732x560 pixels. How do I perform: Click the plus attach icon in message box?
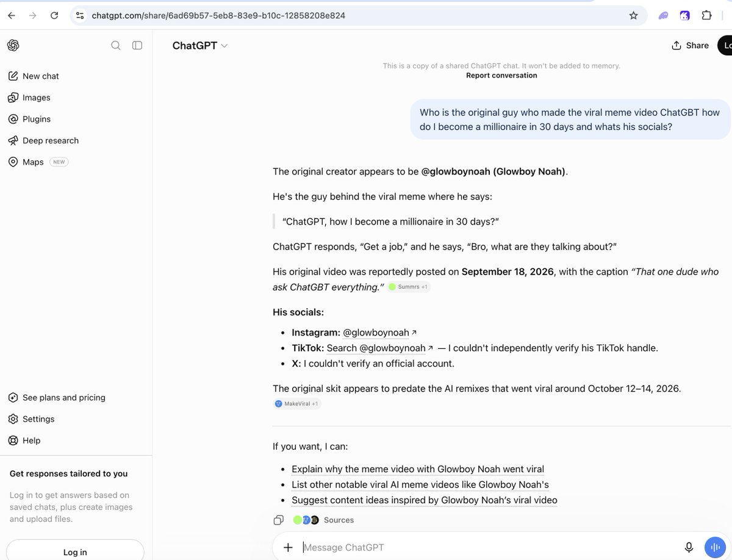[x=288, y=547]
